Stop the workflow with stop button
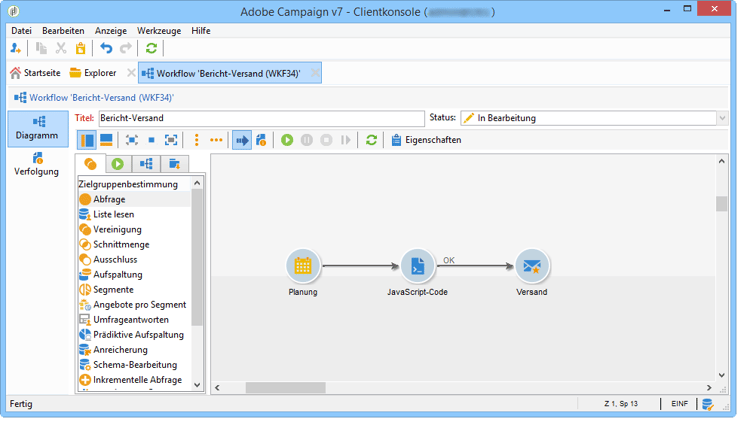This screenshot has width=750, height=428. pos(326,140)
